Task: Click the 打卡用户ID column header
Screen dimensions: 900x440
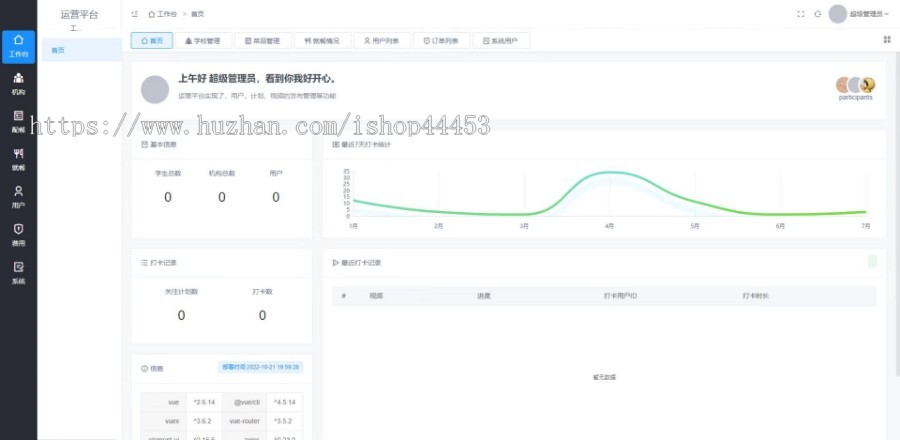Action: [620, 296]
